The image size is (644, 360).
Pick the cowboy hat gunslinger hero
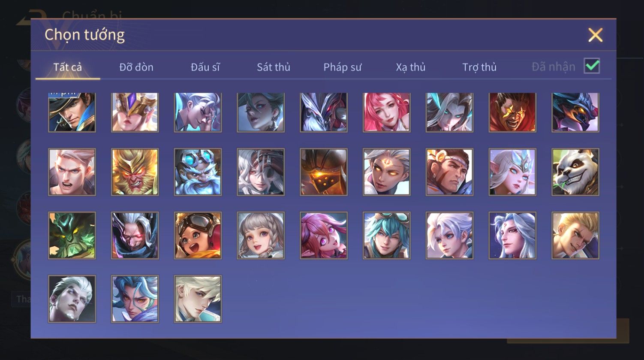pos(72,112)
